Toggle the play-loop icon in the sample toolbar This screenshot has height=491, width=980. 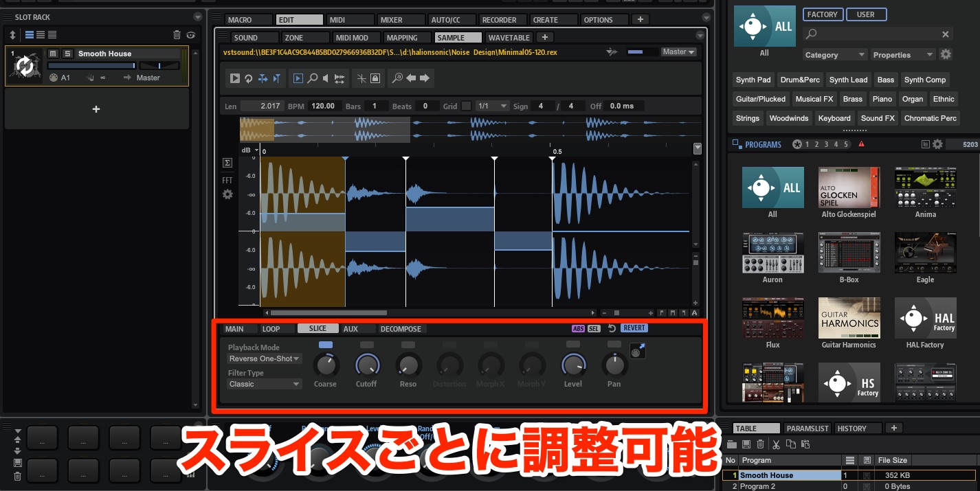pos(249,79)
